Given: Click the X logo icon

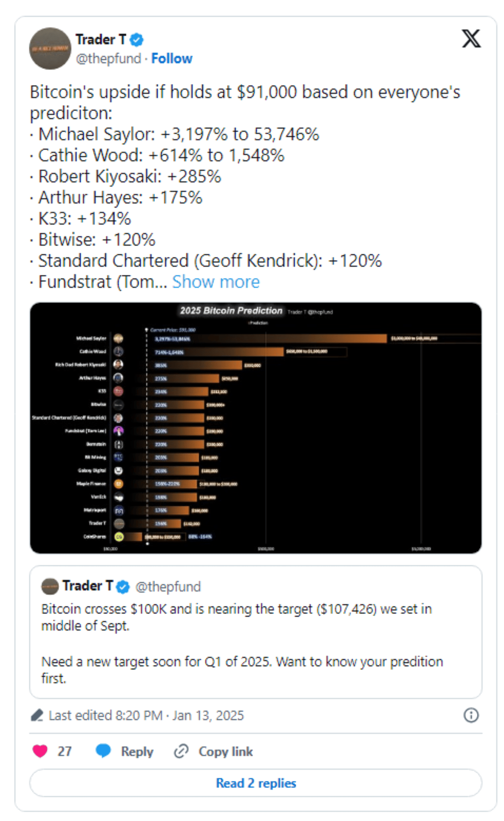Looking at the screenshot, I should point(471,38).
